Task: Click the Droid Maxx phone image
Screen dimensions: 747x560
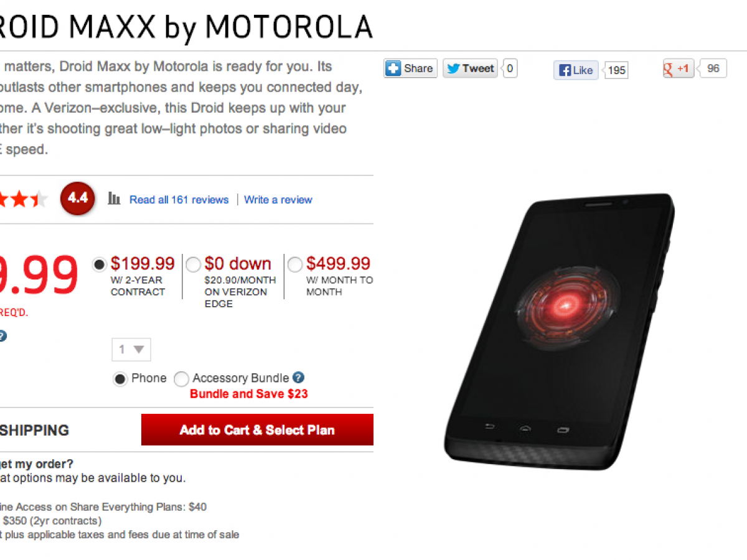Action: point(559,330)
